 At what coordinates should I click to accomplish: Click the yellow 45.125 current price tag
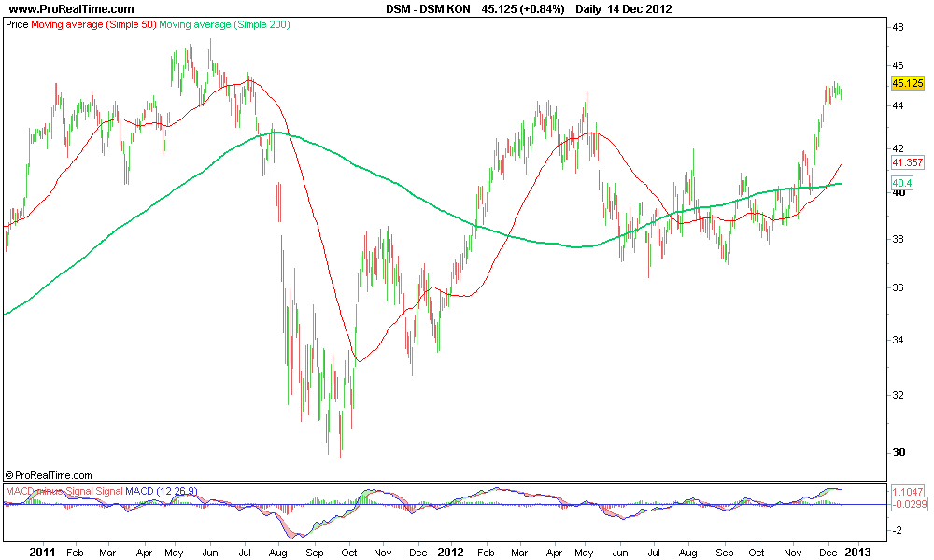907,83
